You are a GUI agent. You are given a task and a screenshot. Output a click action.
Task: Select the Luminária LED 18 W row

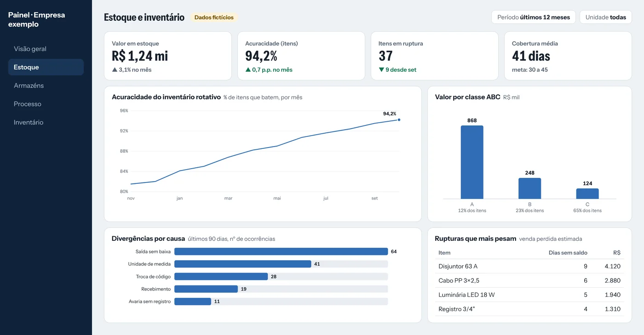click(x=529, y=295)
